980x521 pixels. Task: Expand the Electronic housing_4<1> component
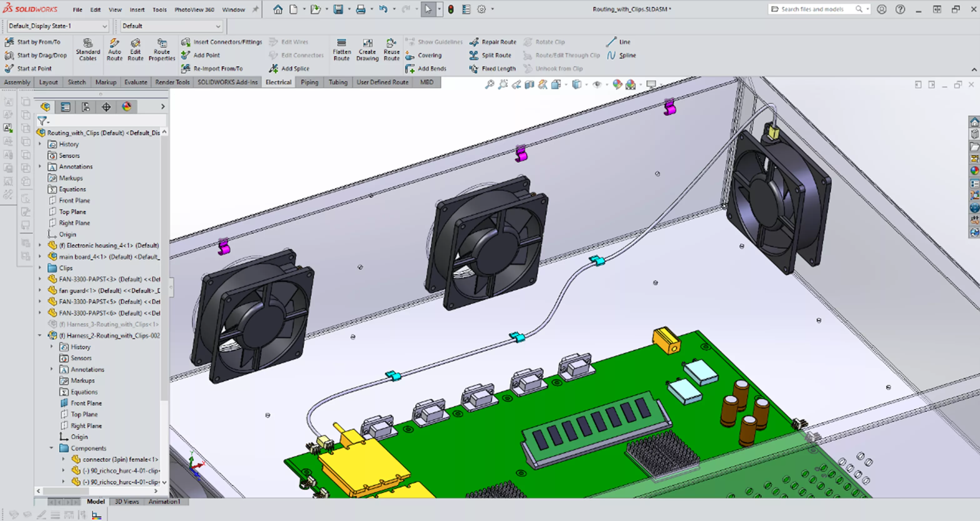pyautogui.click(x=40, y=245)
